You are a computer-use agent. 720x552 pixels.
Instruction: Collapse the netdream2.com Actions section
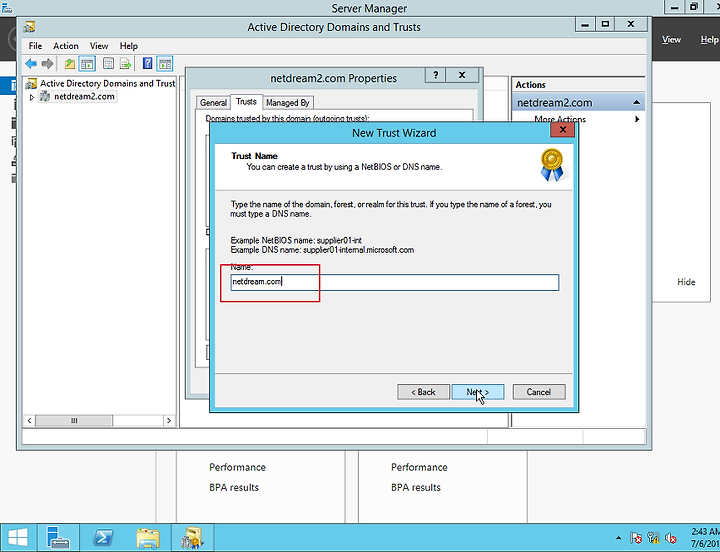click(x=636, y=102)
